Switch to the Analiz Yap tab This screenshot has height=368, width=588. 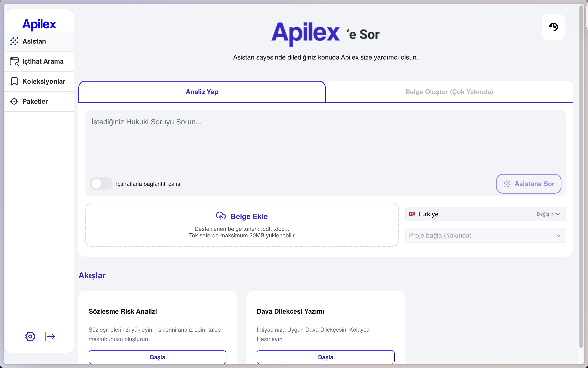pyautogui.click(x=202, y=92)
